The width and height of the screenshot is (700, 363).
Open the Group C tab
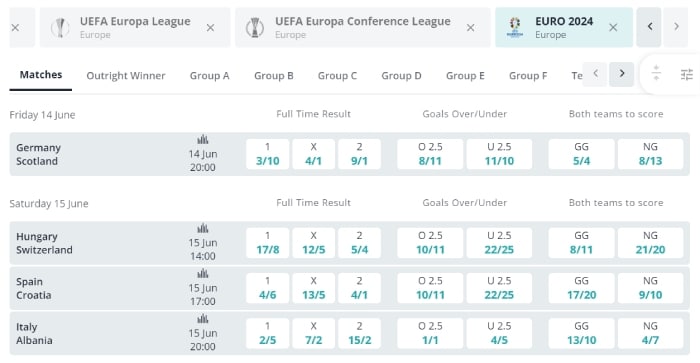pos(338,76)
